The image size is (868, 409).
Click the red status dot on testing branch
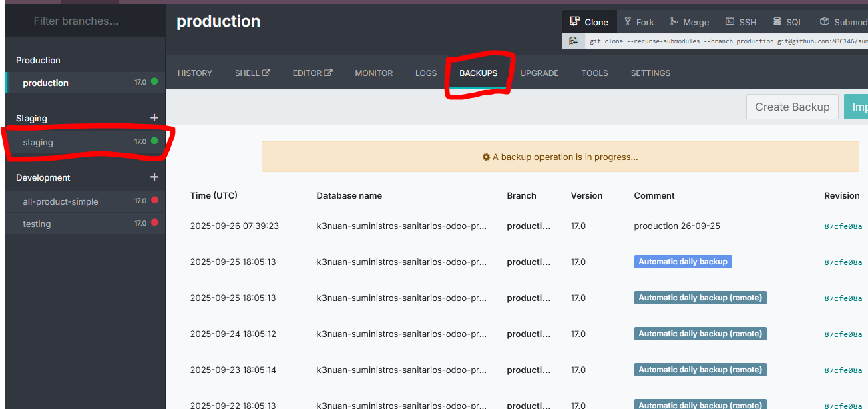[x=154, y=223]
